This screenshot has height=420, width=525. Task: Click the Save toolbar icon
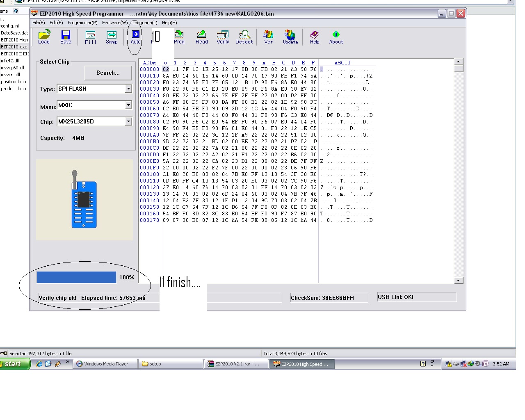pyautogui.click(x=66, y=37)
